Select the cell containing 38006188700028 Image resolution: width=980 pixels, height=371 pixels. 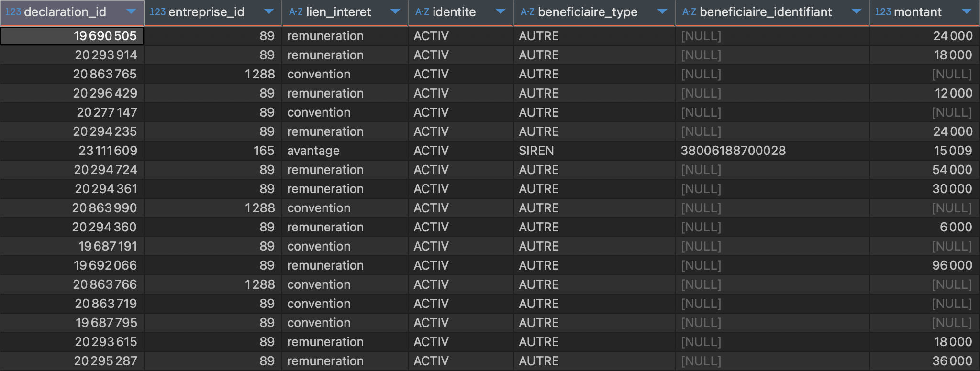[x=733, y=151]
